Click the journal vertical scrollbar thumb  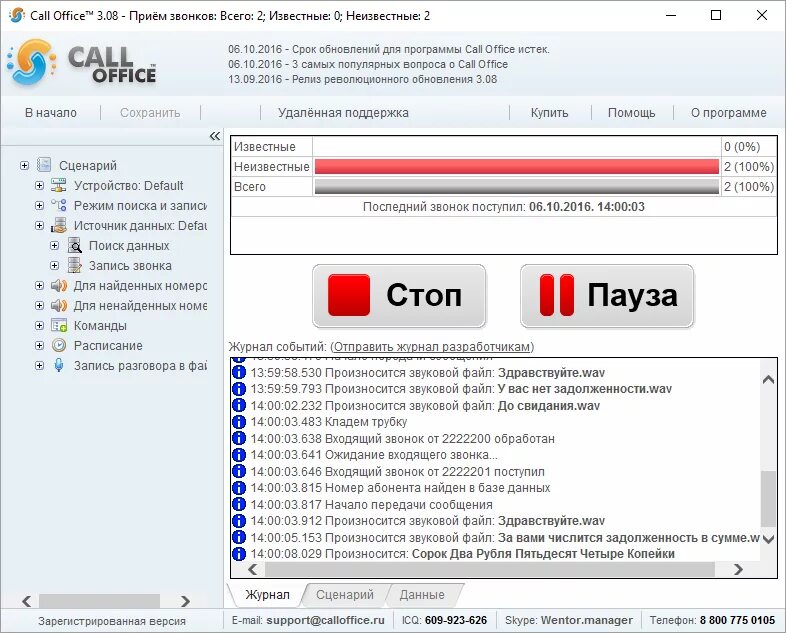pyautogui.click(x=768, y=499)
